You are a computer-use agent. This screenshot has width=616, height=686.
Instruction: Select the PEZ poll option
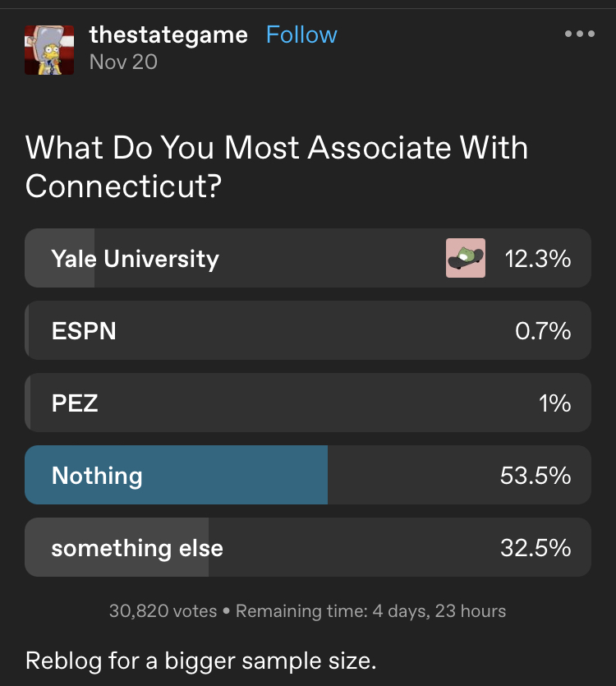(x=308, y=403)
